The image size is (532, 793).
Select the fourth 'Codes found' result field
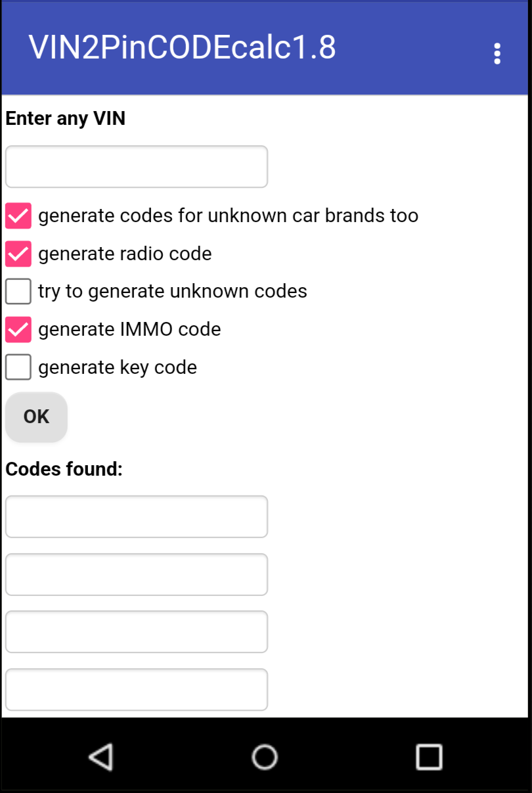coord(137,689)
